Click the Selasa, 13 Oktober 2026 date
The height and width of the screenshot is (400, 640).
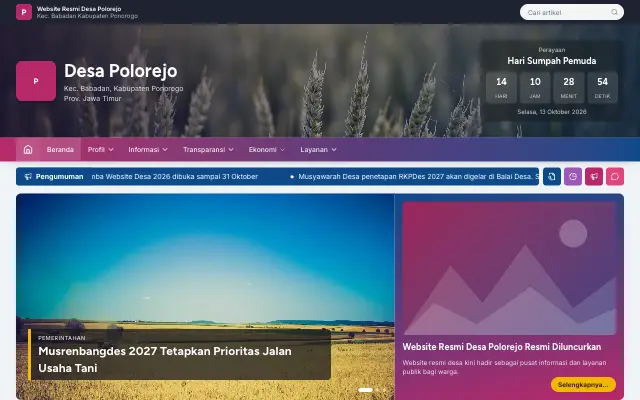point(551,112)
